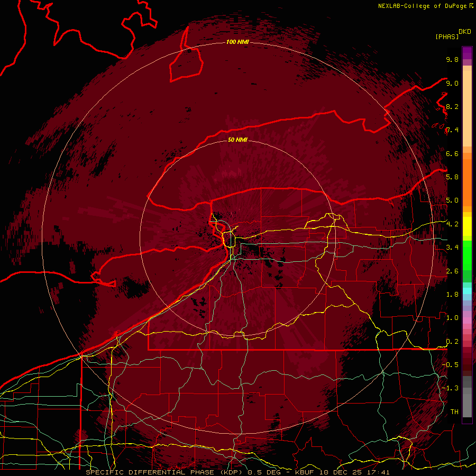Click the 100 NMI range ring label
Screen dimensions: 476x476
(x=237, y=42)
